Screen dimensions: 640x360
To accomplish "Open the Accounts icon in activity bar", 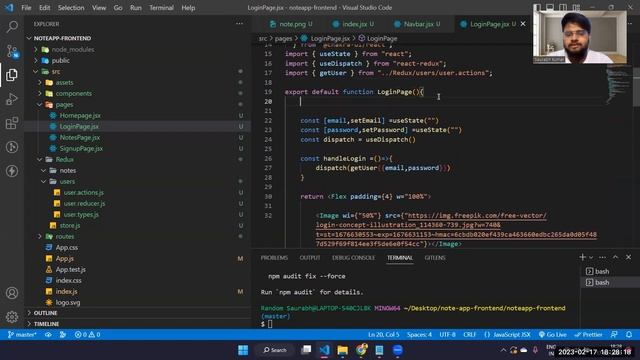I will 12,293.
